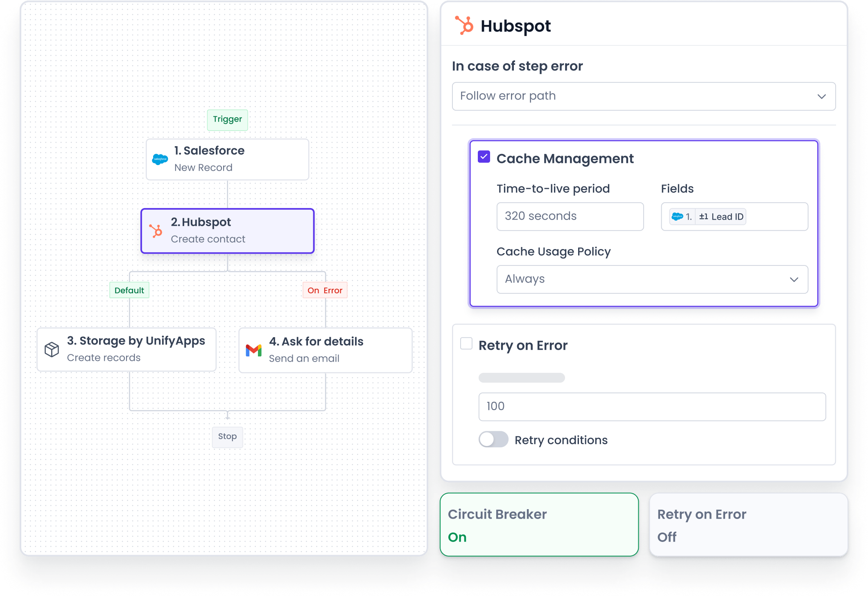Click the 320 seconds time-to-live field
Screen dimensions: 868x596
[x=570, y=216]
